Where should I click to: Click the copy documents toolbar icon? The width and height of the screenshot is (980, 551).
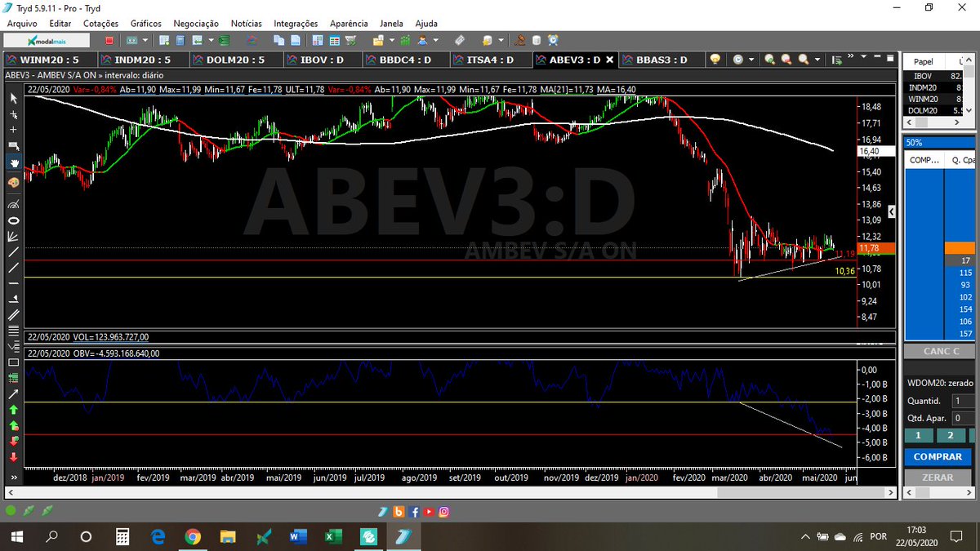(x=278, y=40)
